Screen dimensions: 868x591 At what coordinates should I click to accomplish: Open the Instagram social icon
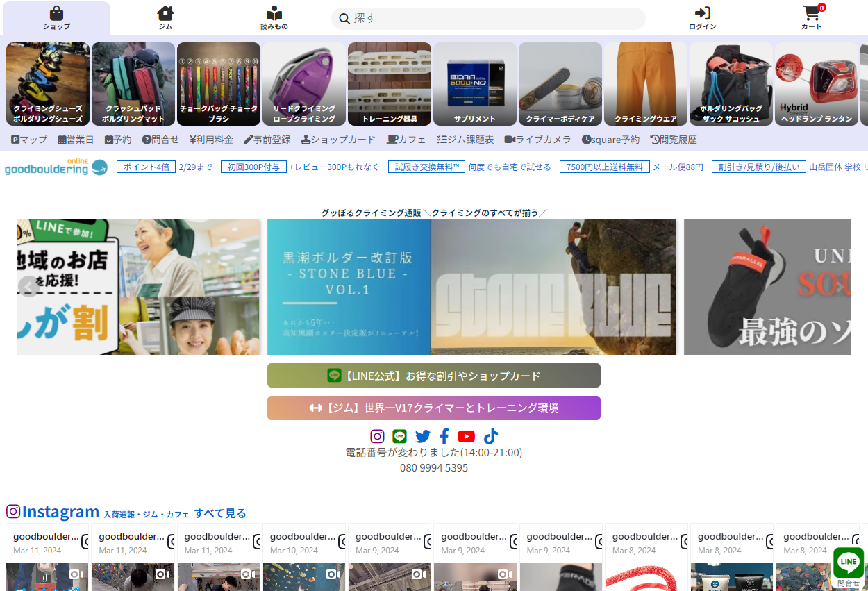[377, 436]
